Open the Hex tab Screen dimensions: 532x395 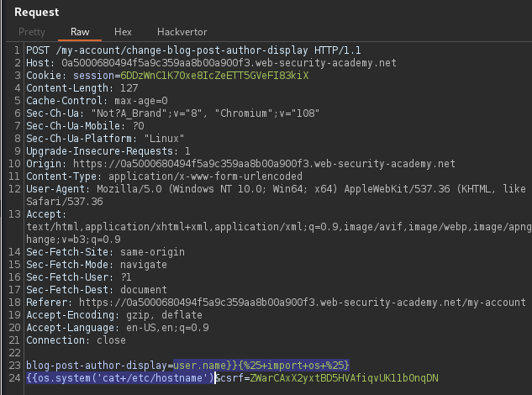tap(123, 32)
